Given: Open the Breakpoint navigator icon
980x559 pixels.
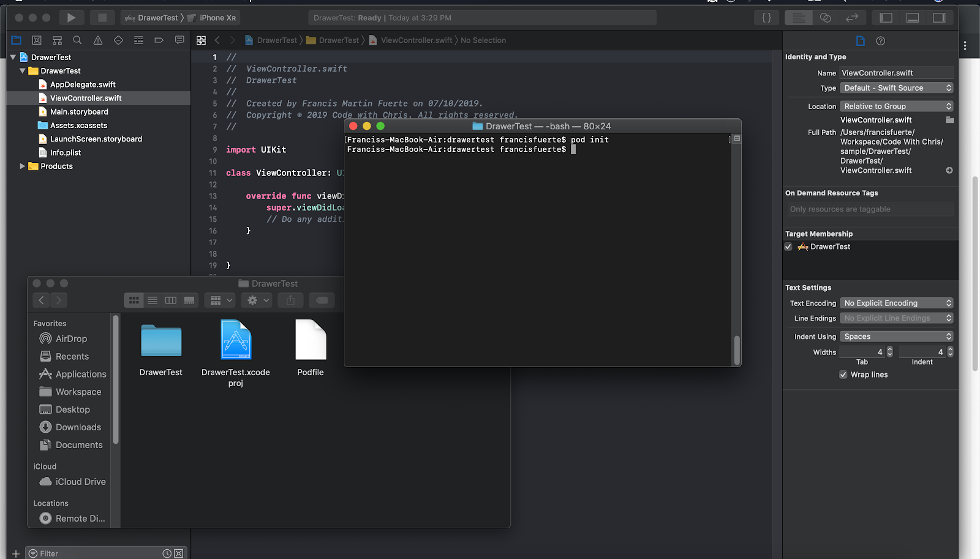Looking at the screenshot, I should coord(159,40).
